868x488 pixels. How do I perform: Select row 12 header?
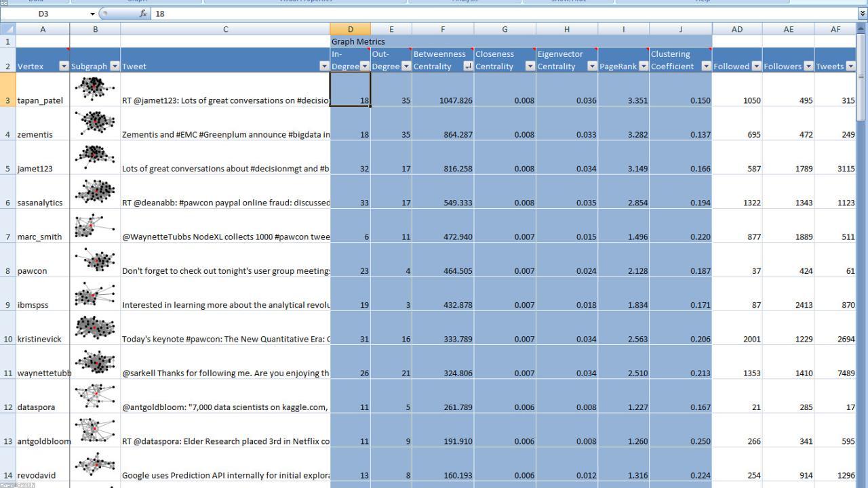click(x=8, y=396)
